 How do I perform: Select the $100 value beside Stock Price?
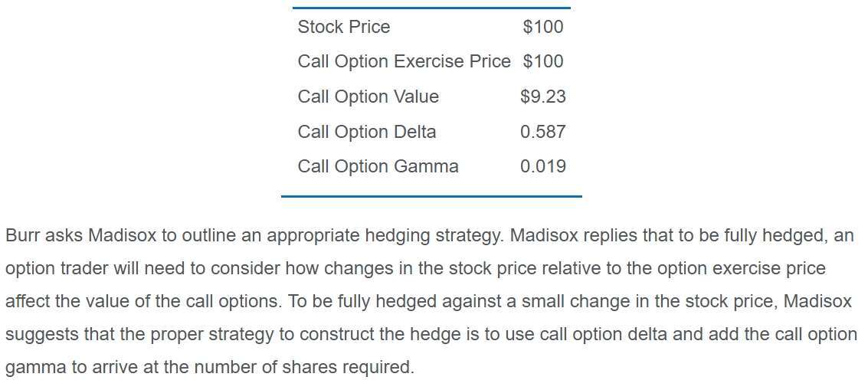click(x=542, y=27)
